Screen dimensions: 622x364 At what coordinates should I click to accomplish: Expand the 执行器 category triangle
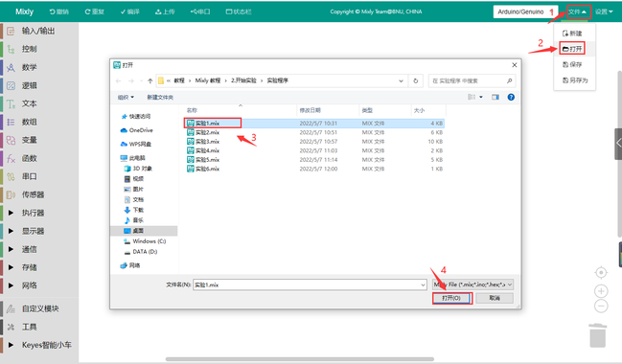12,213
